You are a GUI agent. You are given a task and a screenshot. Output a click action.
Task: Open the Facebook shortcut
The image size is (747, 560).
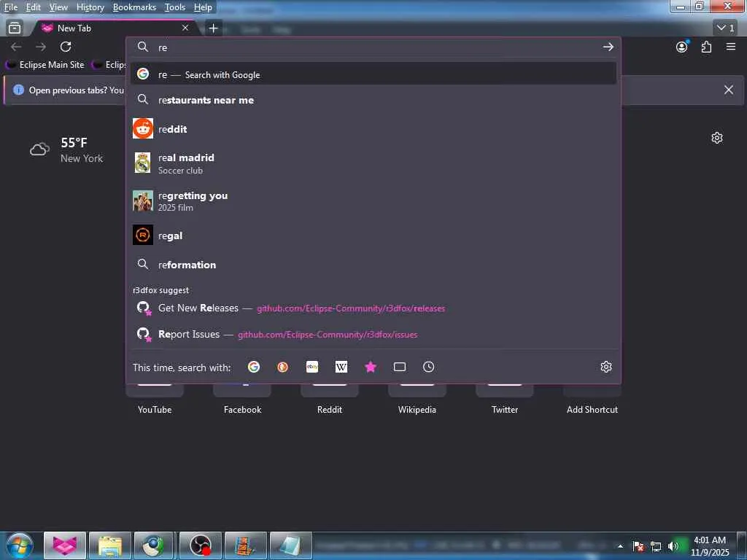242,399
